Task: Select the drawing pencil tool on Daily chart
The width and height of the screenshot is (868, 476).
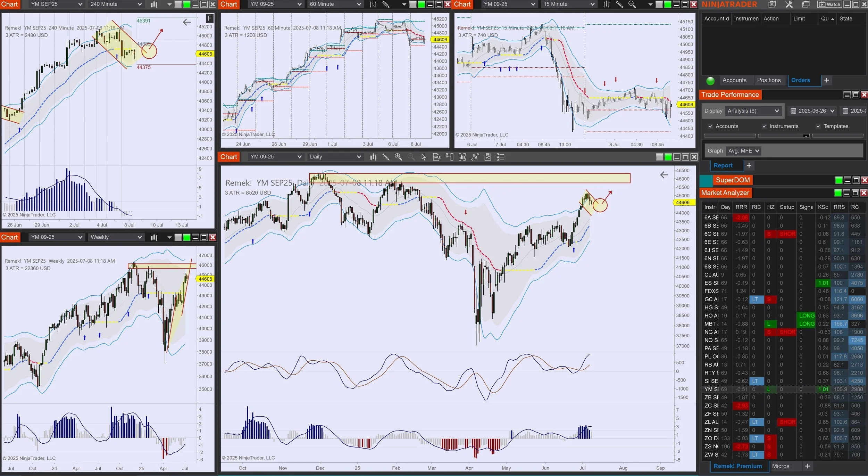Action: pos(385,157)
